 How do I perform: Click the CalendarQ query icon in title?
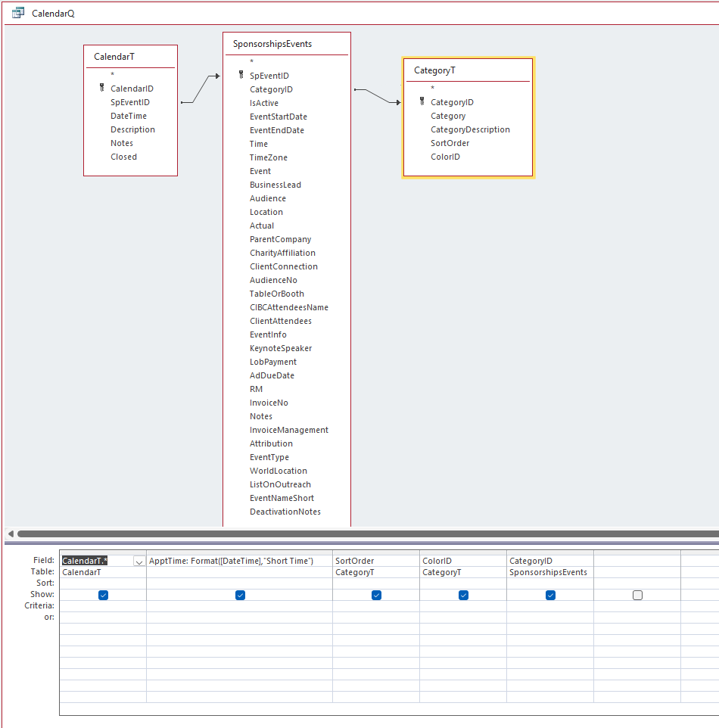18,13
